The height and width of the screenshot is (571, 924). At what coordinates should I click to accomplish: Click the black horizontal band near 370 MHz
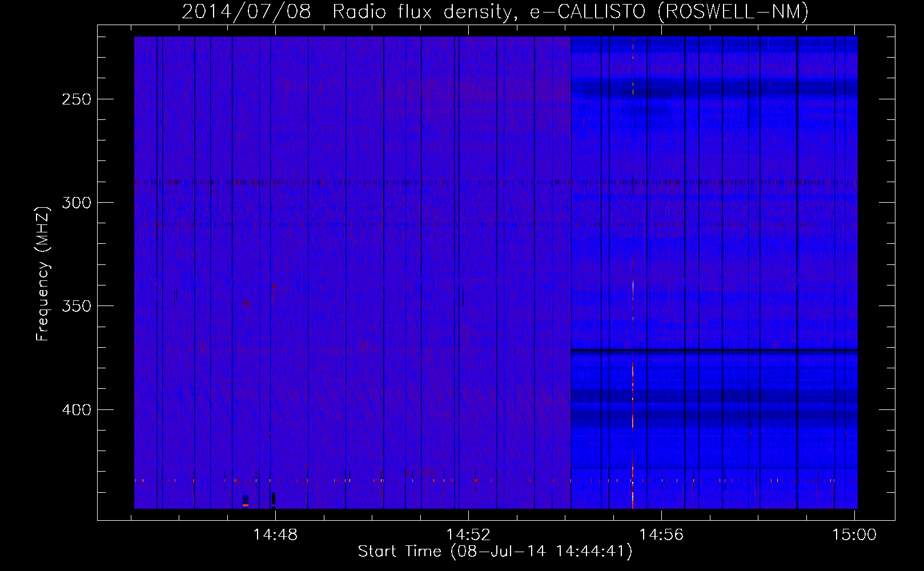(714, 350)
